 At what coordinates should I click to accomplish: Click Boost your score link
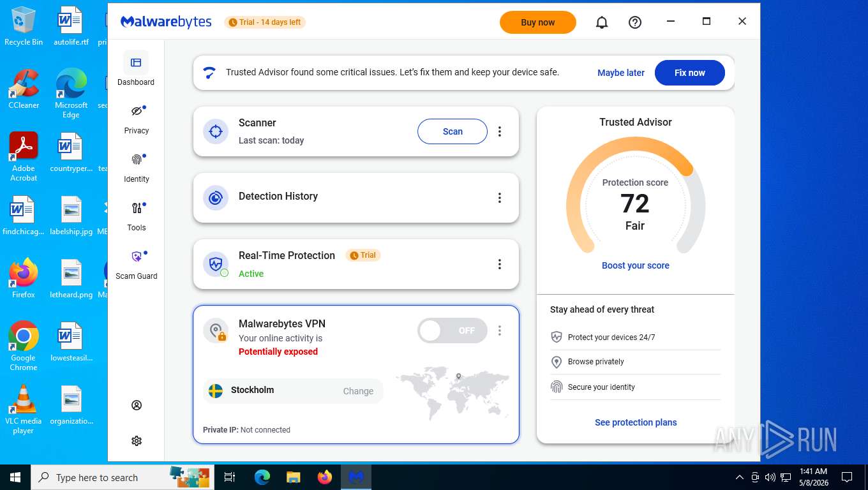coord(636,265)
